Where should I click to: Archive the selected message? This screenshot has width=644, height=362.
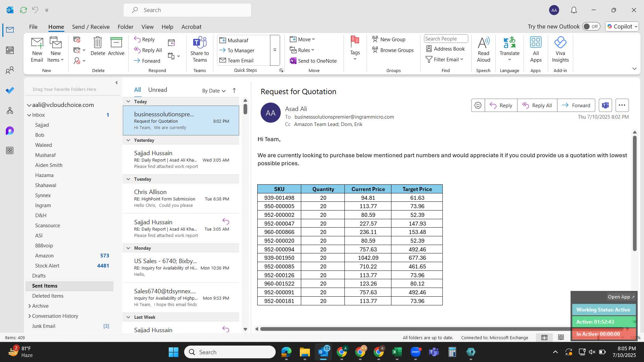click(116, 46)
